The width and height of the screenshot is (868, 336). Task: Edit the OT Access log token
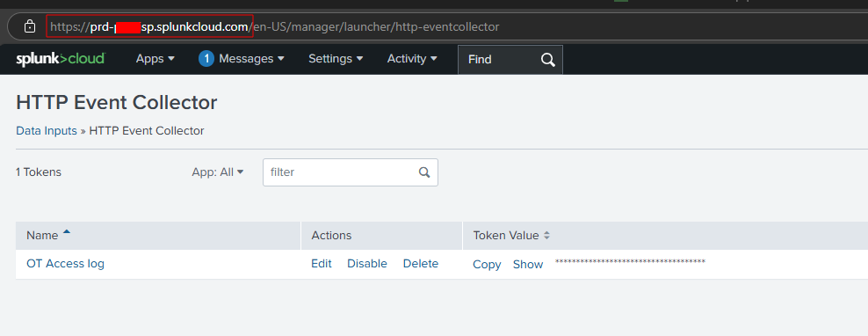coord(321,264)
